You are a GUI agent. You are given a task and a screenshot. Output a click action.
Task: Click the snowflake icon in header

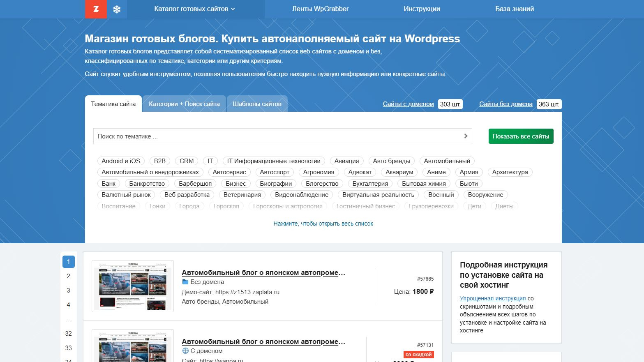(x=117, y=9)
